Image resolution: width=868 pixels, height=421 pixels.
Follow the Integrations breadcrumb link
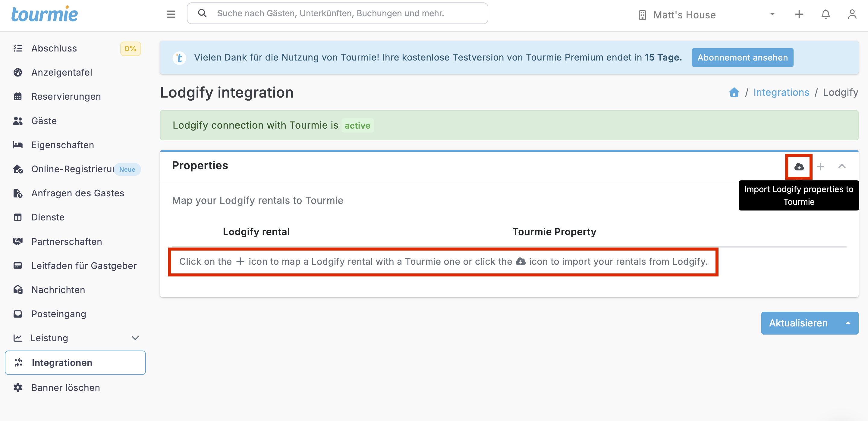tap(781, 92)
